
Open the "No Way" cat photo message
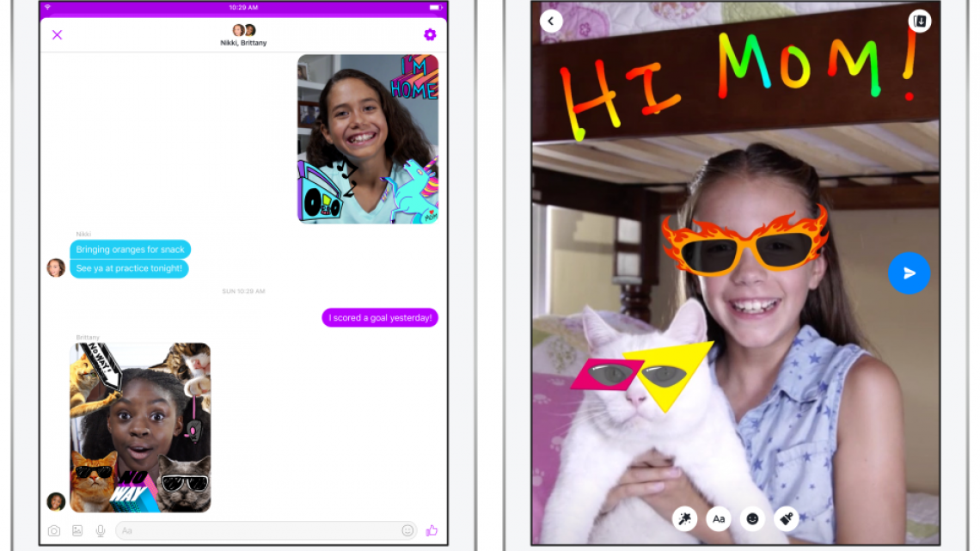tap(140, 427)
